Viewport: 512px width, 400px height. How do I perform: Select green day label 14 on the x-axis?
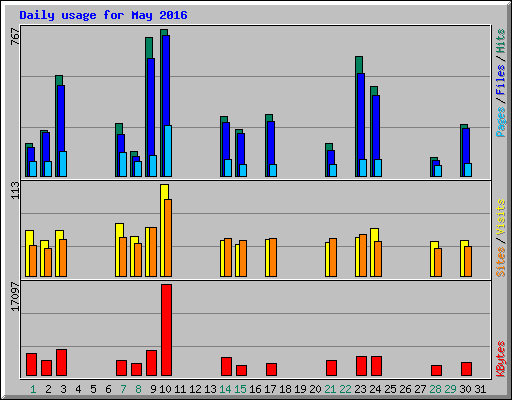click(x=225, y=389)
